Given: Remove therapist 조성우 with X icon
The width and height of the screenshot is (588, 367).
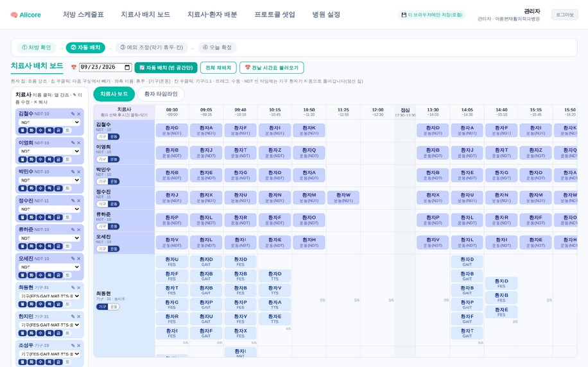Looking at the screenshot, I should (79, 345).
